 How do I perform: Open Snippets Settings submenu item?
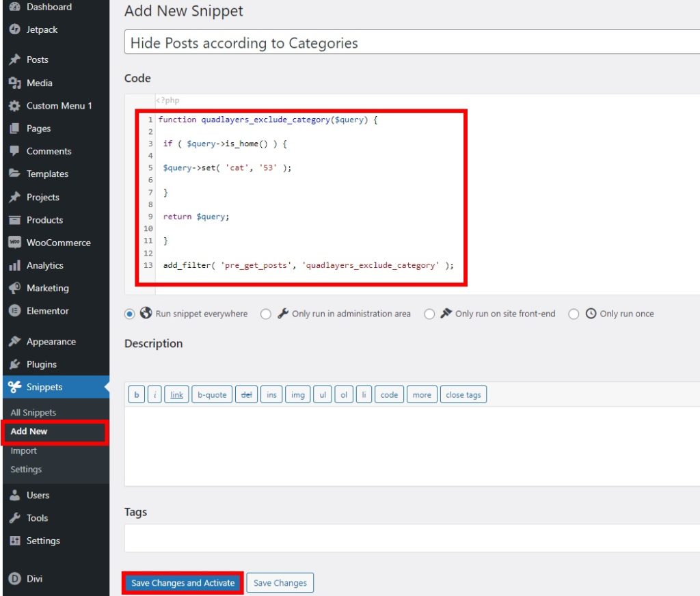click(x=26, y=469)
